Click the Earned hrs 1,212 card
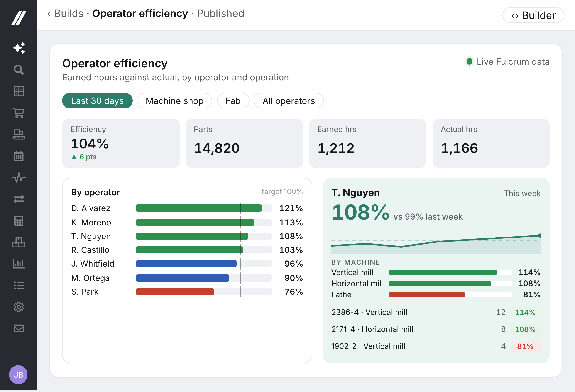The width and height of the screenshot is (575, 392). [367, 144]
